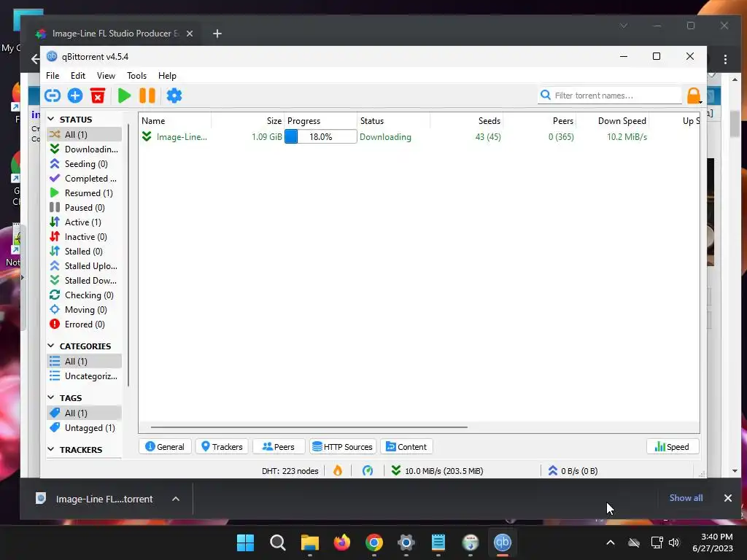Click download speed 10.0 MiB/s status
This screenshot has height=560, width=747.
[x=438, y=471]
